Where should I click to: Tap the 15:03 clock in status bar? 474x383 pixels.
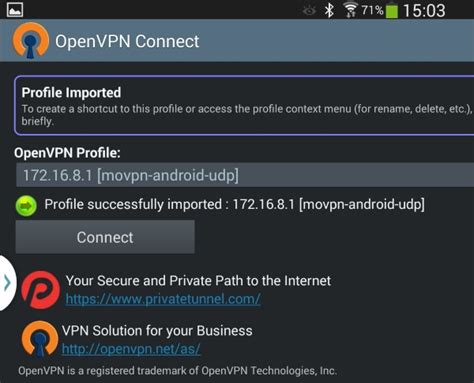(x=424, y=10)
